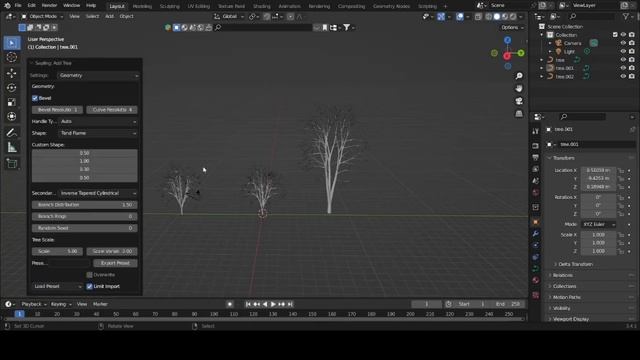Expand the Relations panel
The image size is (640, 360).
click(562, 276)
